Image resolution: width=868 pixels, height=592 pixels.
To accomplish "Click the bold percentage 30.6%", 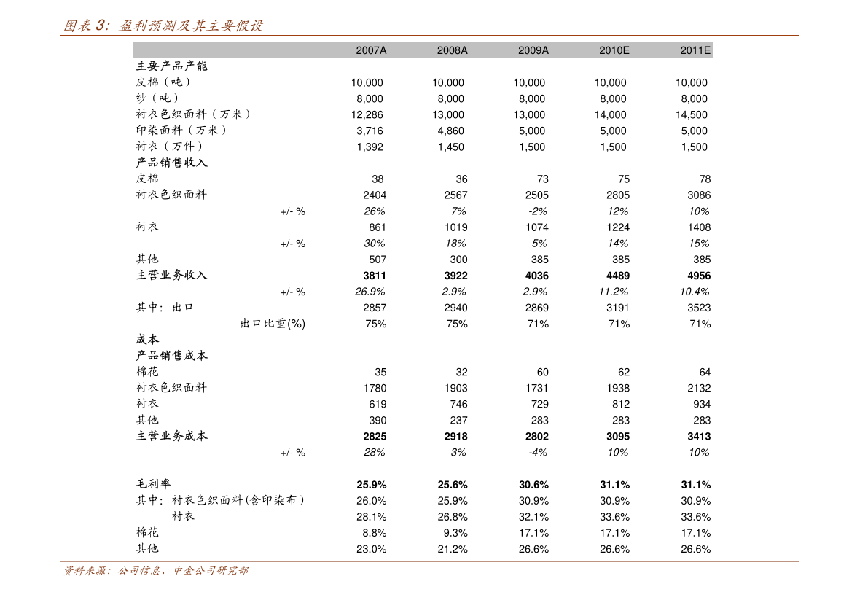I will [533, 485].
